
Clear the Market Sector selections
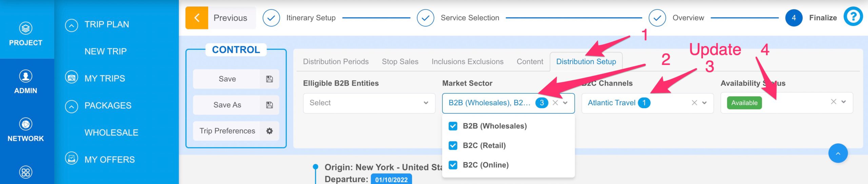point(555,103)
